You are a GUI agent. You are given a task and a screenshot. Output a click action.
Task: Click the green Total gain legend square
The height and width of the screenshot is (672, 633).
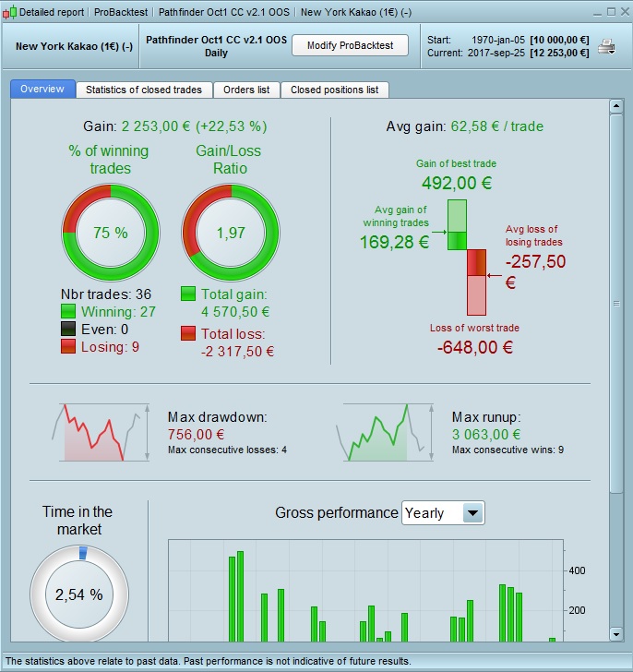coord(188,294)
